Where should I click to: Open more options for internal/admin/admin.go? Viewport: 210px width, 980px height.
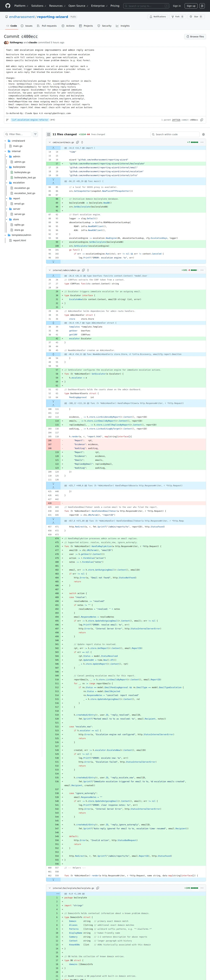202,270
